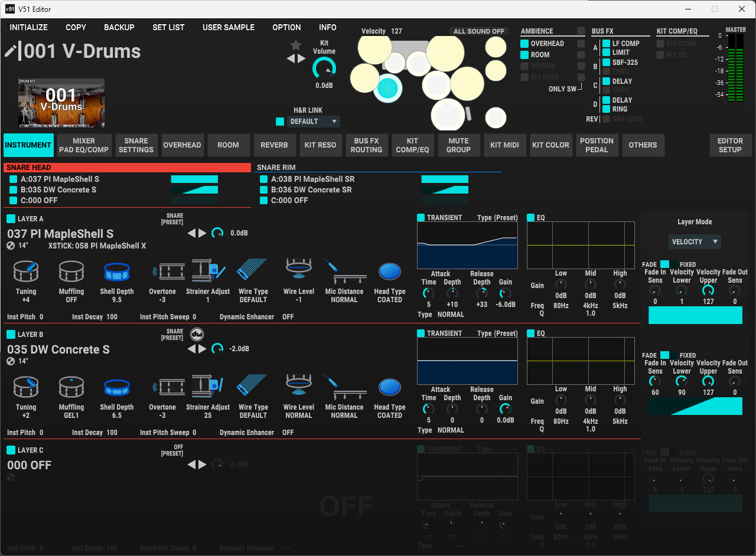Click the pencil icon to rename kit
The width and height of the screenshot is (756, 556).
click(11, 51)
